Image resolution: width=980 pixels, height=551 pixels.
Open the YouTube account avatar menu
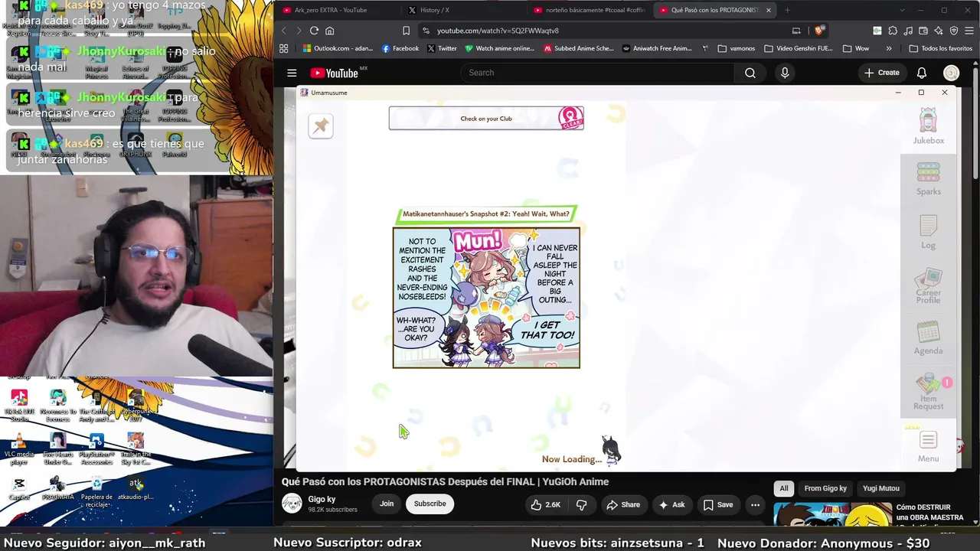click(952, 73)
